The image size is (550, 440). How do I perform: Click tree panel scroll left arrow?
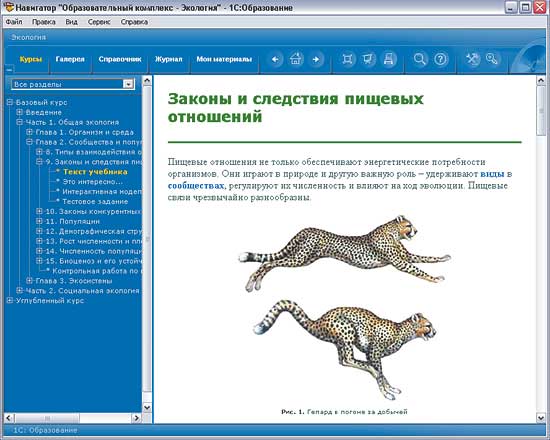[9, 418]
